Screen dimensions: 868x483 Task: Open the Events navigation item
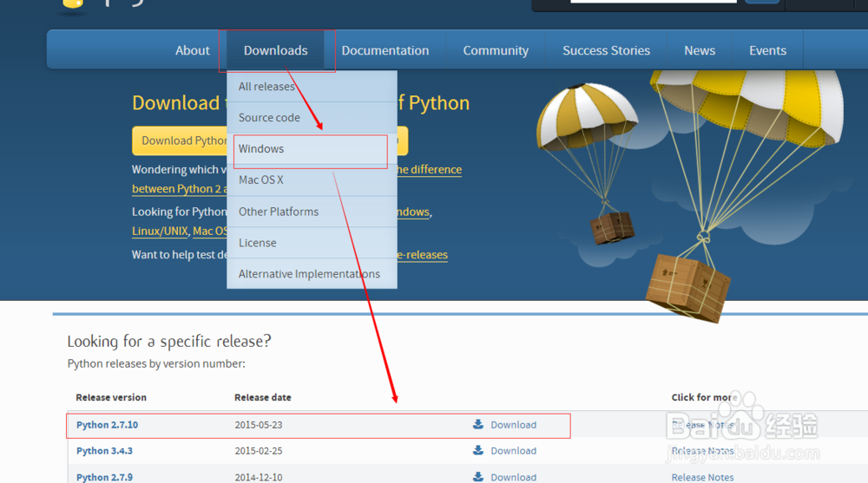tap(767, 50)
